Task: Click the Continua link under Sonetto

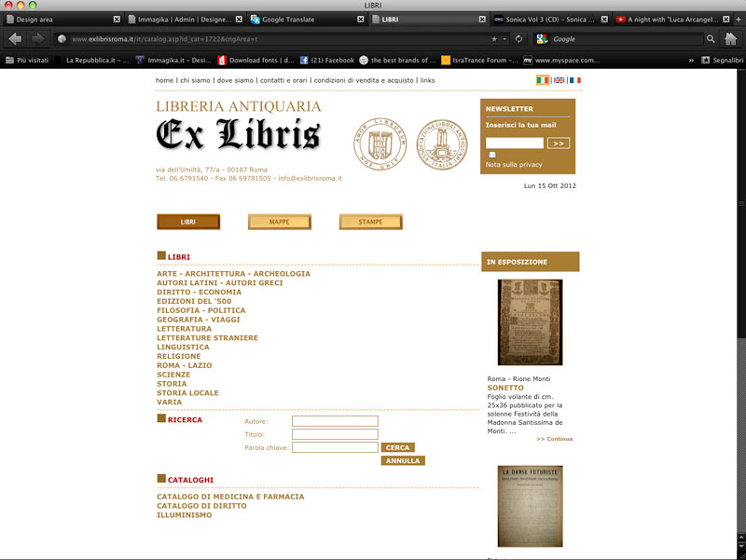Action: (x=554, y=439)
